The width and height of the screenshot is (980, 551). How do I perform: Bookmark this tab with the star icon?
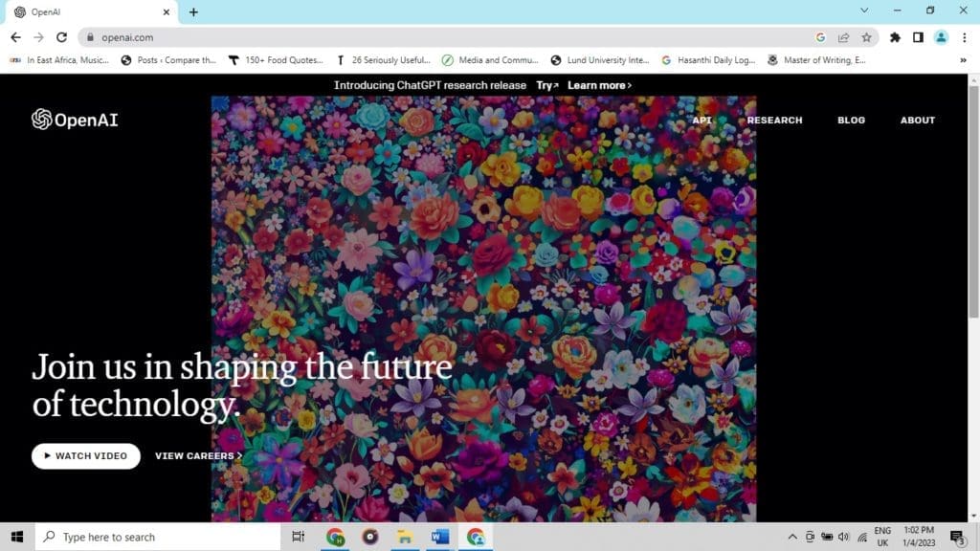point(866,37)
